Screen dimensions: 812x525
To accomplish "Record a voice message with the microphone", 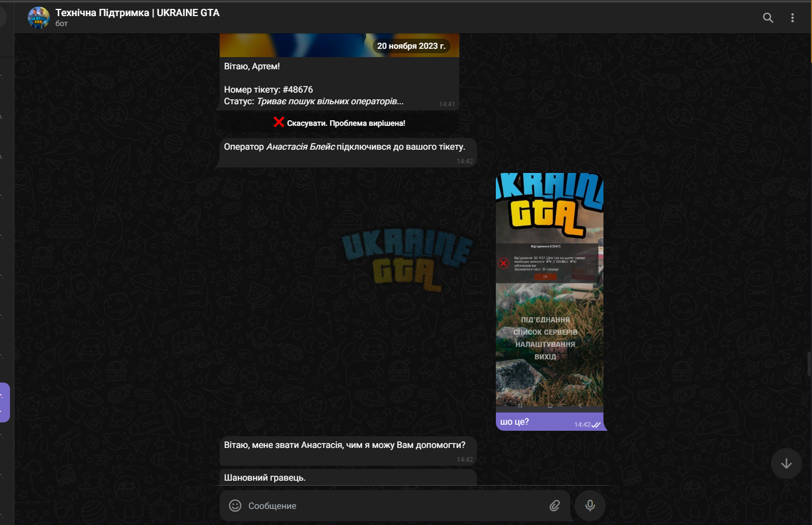I will tap(590, 506).
